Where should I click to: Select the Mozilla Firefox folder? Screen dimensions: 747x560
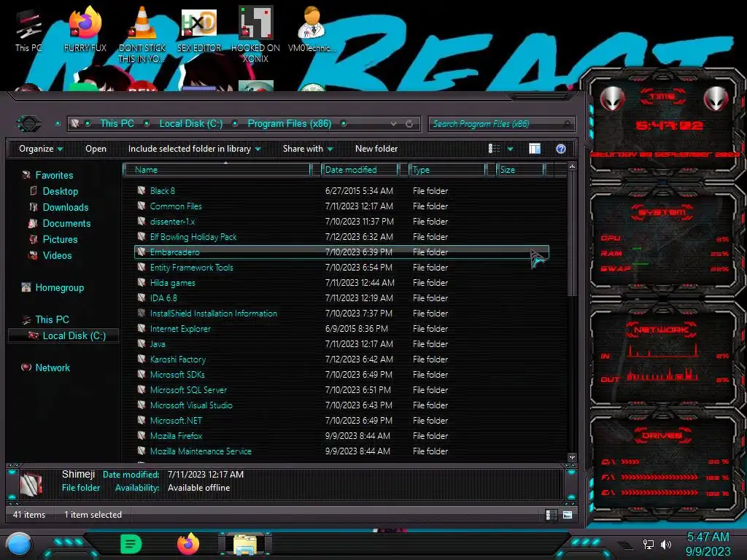click(341, 436)
